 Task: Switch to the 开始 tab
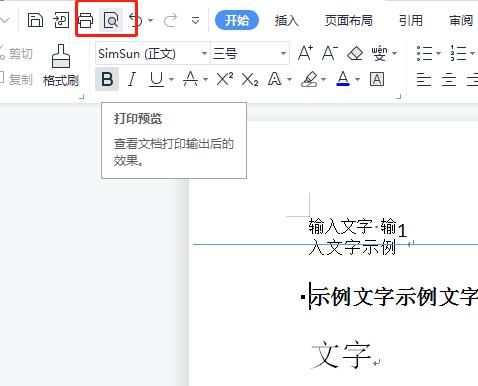click(237, 20)
